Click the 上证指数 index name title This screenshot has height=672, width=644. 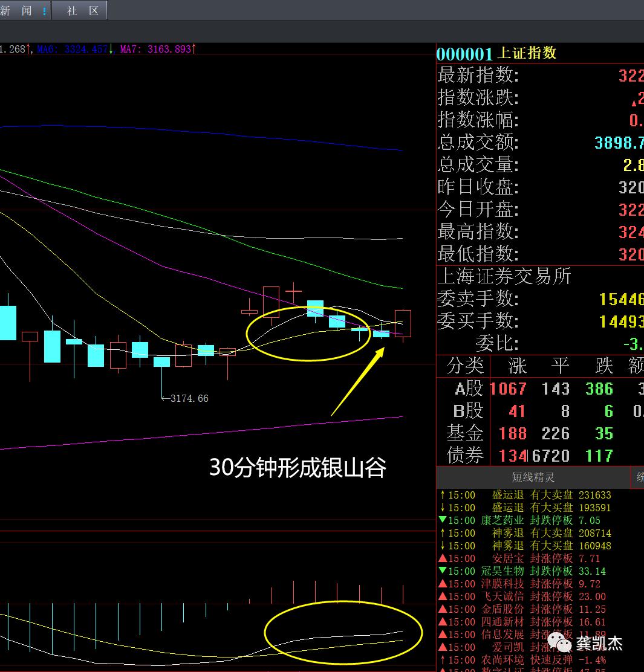[x=526, y=53]
